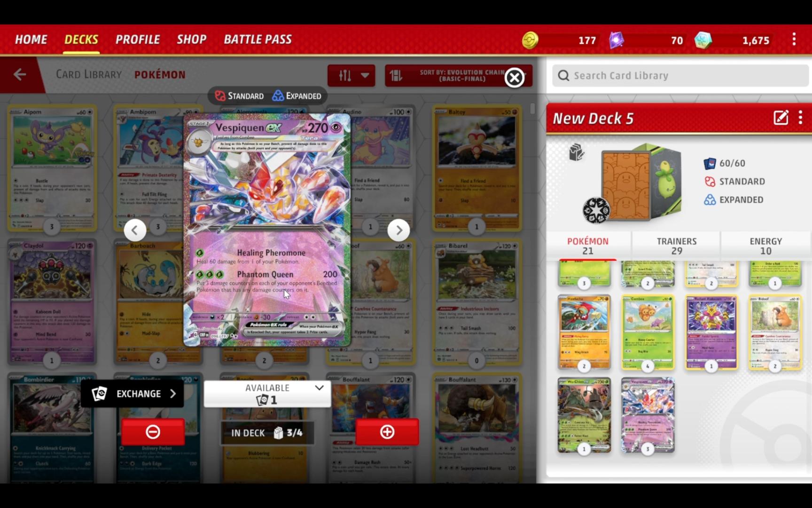Screen dimensions: 812x508
Task: Show the previous card with left arrow
Action: point(135,230)
